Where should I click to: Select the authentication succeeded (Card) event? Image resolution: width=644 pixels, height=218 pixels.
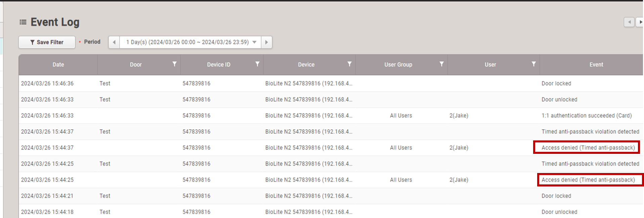586,116
